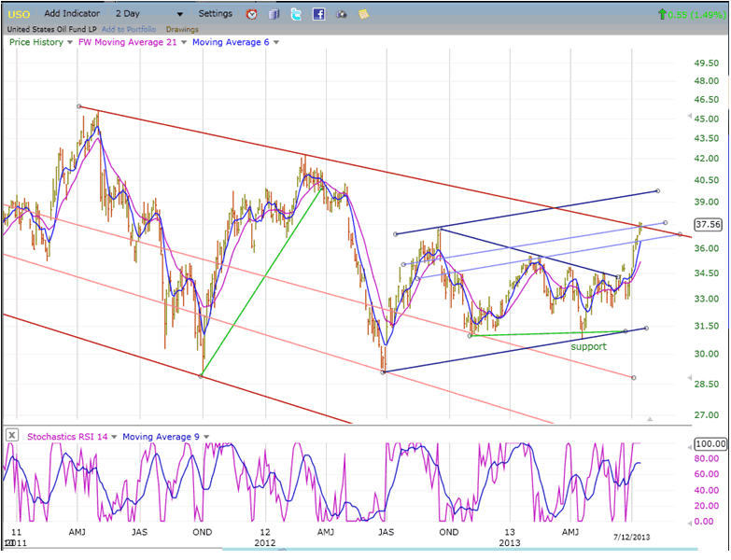Share the chart on Facebook
731x560 pixels.
click(x=318, y=14)
